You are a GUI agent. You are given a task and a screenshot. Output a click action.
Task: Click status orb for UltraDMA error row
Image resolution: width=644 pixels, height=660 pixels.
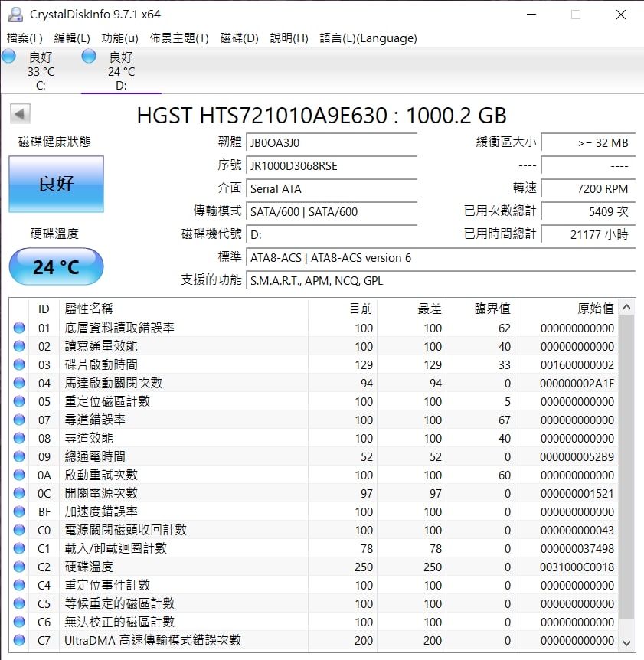pyautogui.click(x=19, y=640)
